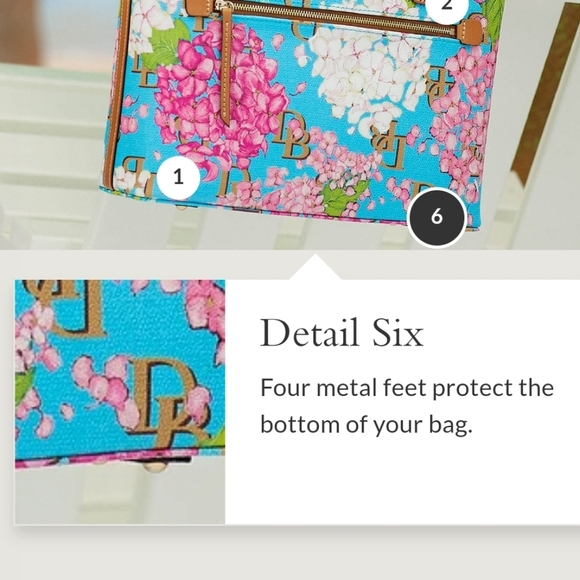
Task: Click the 'Detail Six' heading
Action: tap(342, 333)
